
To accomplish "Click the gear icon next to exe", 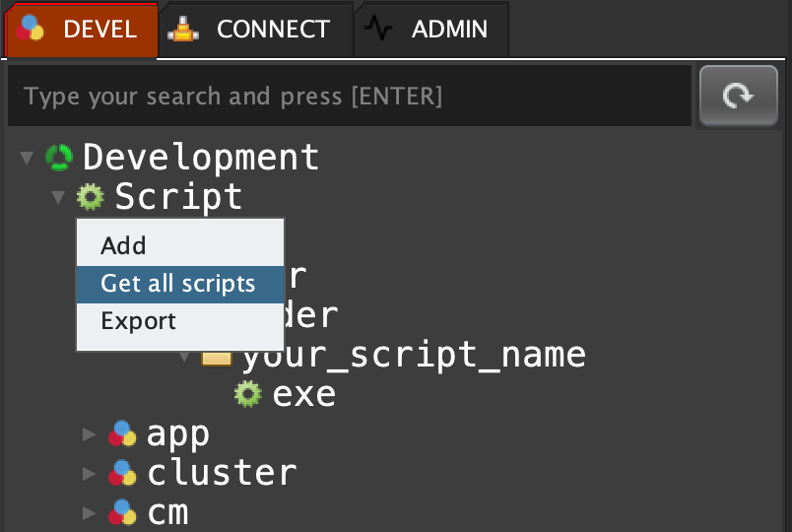I will pos(247,394).
